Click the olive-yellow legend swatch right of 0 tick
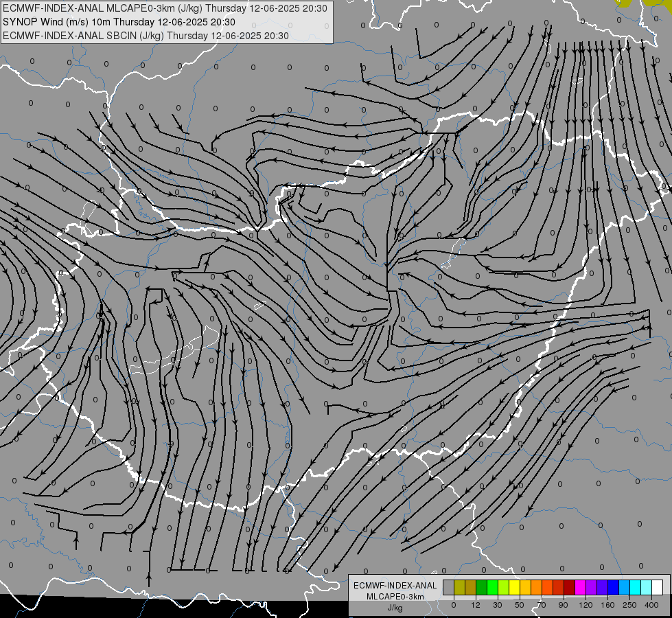 coord(459,587)
